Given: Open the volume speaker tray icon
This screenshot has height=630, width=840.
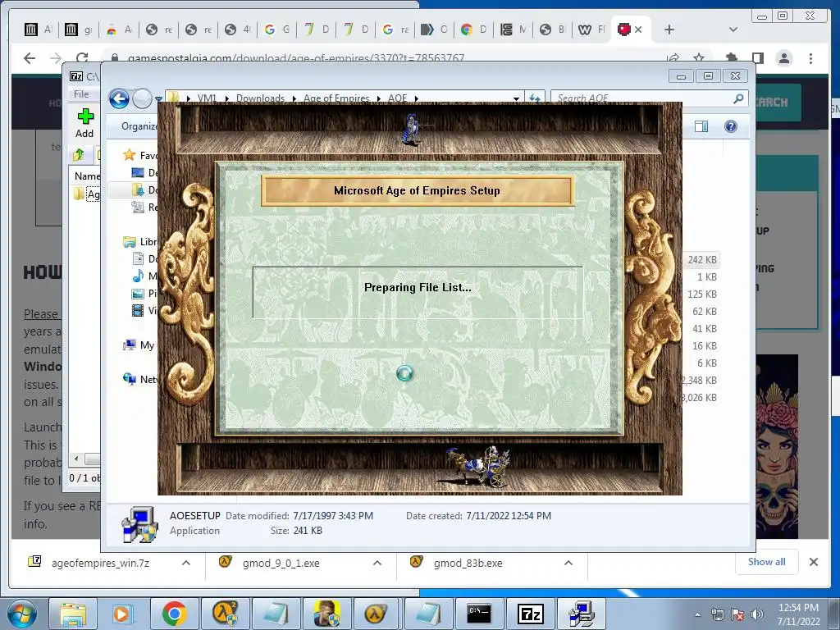Looking at the screenshot, I should tap(757, 614).
